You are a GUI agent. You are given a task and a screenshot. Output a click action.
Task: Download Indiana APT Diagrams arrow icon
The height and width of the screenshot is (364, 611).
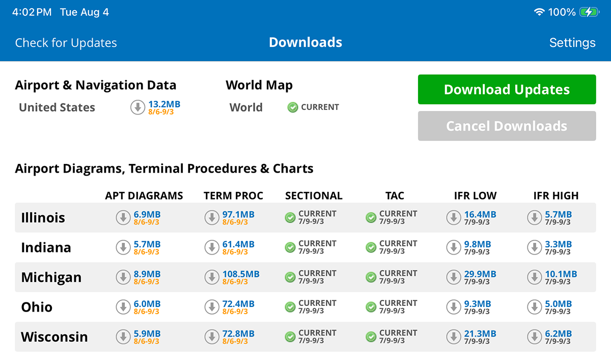pyautogui.click(x=123, y=248)
